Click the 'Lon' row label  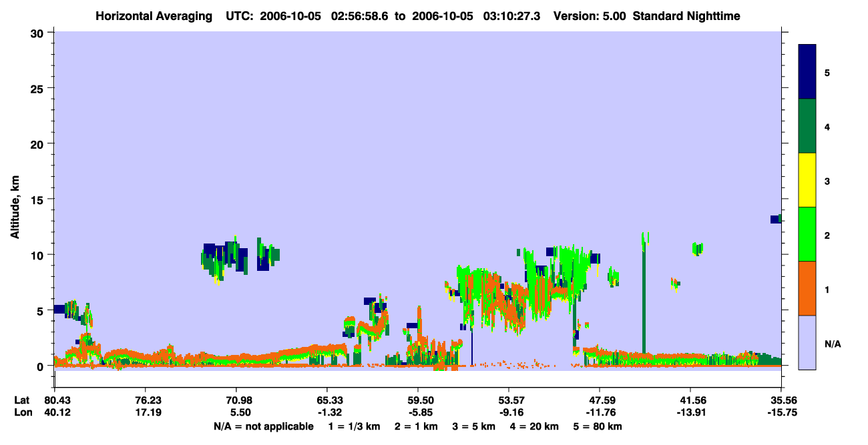click(22, 412)
